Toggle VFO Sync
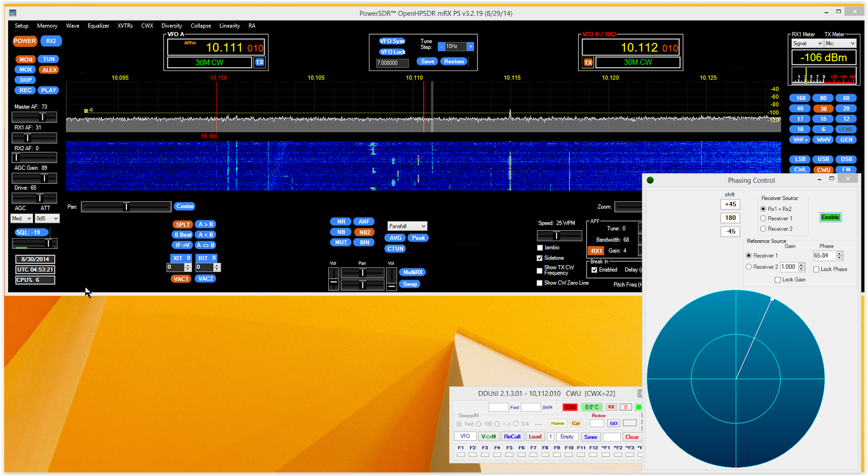Viewport: 868px width, 476px height. (x=392, y=41)
